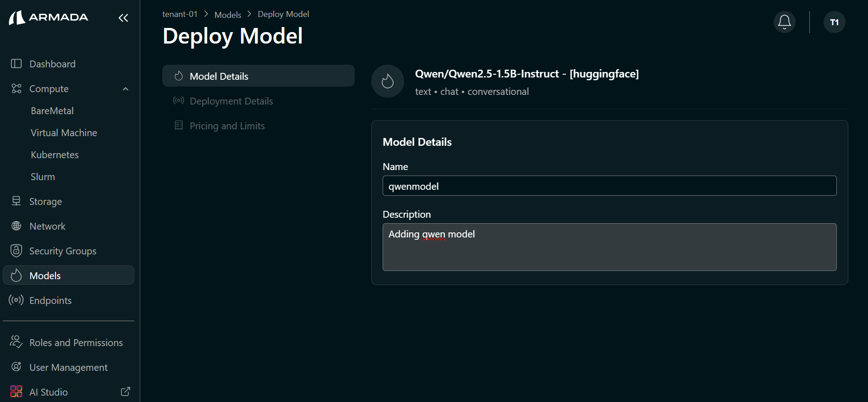Screen dimensions: 868x402
Task: Open the T1 user avatar menu
Action: 835,22
